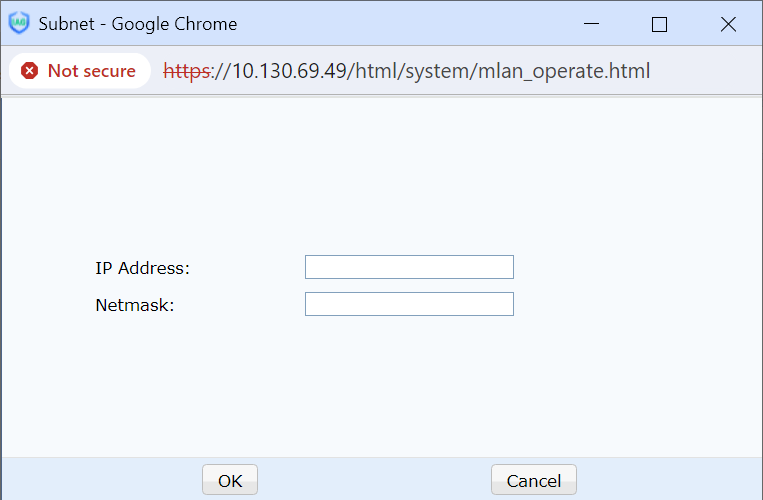Screen dimensions: 763x500
Task: Click the footer bar between OK and Cancel
Action: pyautogui.click(x=375, y=480)
